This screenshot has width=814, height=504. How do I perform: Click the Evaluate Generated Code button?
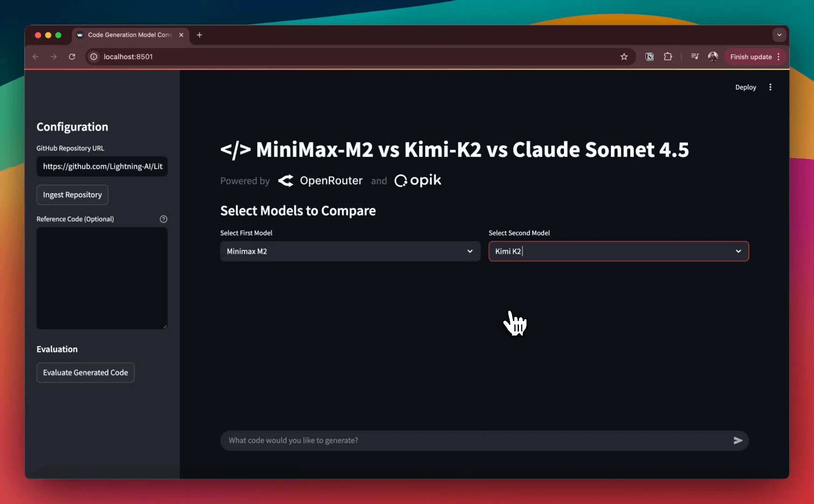coord(85,373)
